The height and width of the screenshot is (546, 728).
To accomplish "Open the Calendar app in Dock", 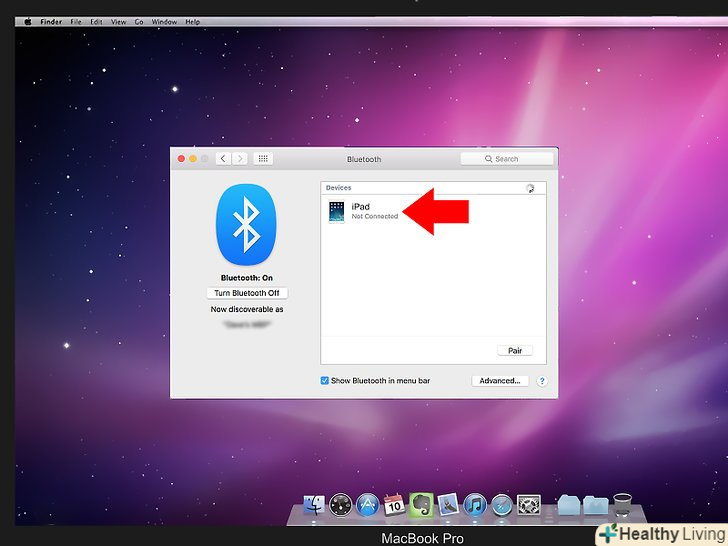I will point(394,505).
